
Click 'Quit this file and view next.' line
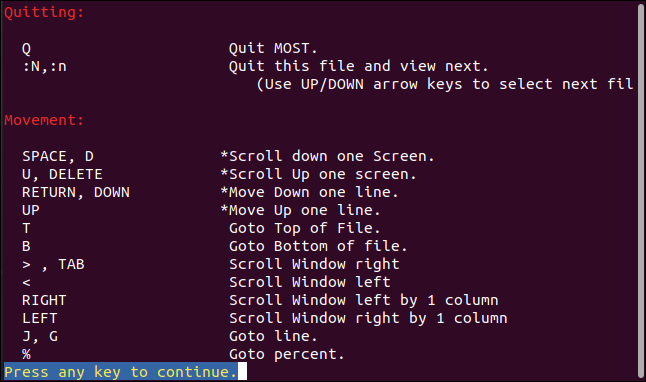click(x=358, y=66)
